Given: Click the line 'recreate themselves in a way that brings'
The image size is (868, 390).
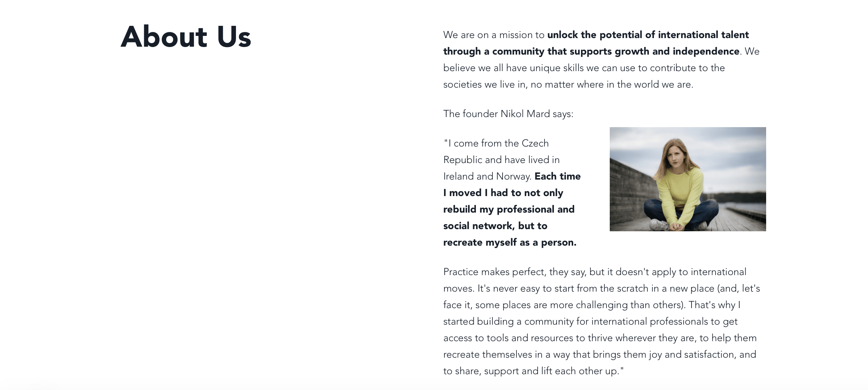Looking at the screenshot, I should click(x=600, y=354).
